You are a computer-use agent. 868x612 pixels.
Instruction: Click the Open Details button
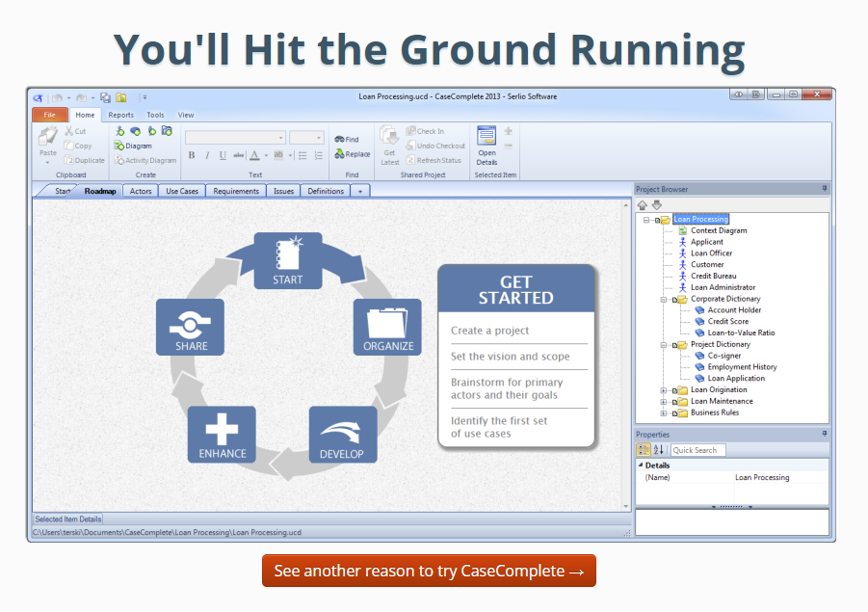pos(487,146)
